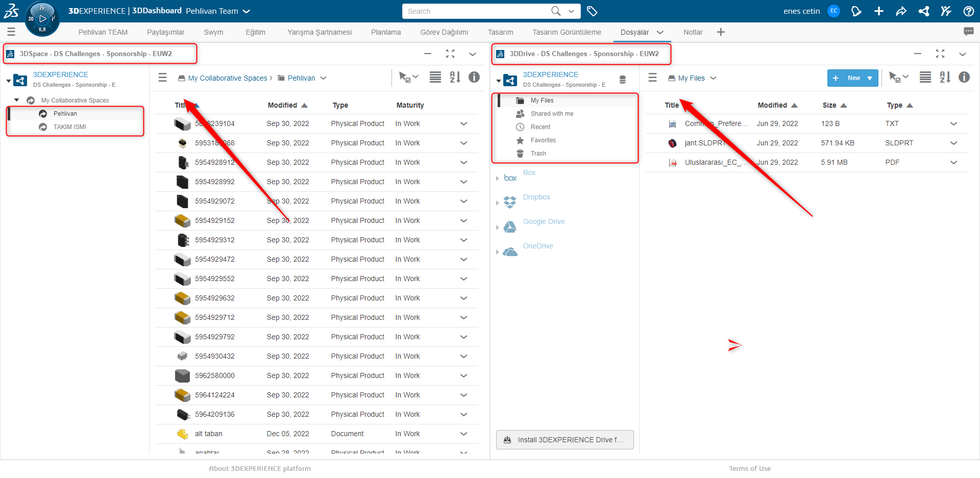Open the Dosyalar tab dropdown arrow
The width and height of the screenshot is (980, 478).
point(660,32)
